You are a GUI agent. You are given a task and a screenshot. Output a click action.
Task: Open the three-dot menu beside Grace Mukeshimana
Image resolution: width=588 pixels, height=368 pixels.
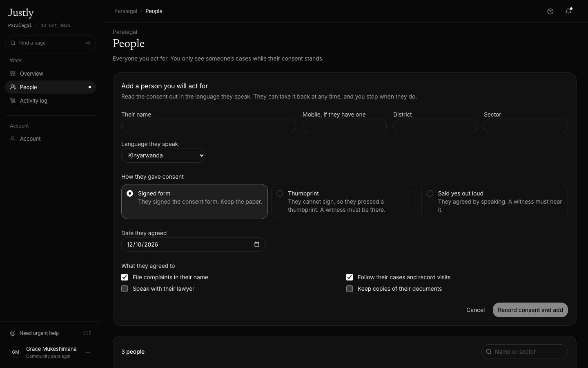pos(88,352)
